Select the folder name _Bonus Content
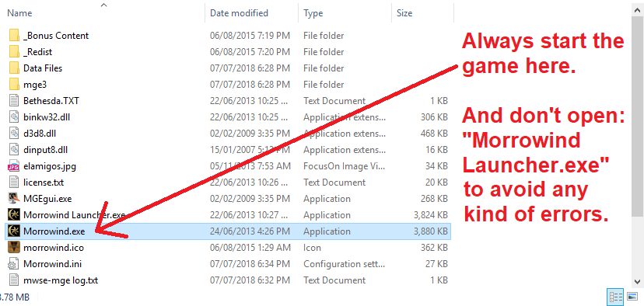Image resolution: width=644 pixels, height=306 pixels. [56, 35]
